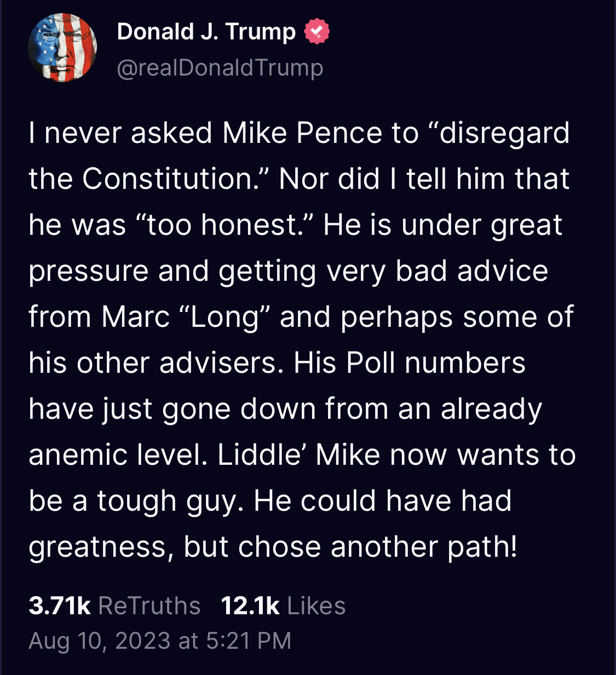View the 12.1k Likes count
Viewport: 616px width, 675px height.
[250, 606]
